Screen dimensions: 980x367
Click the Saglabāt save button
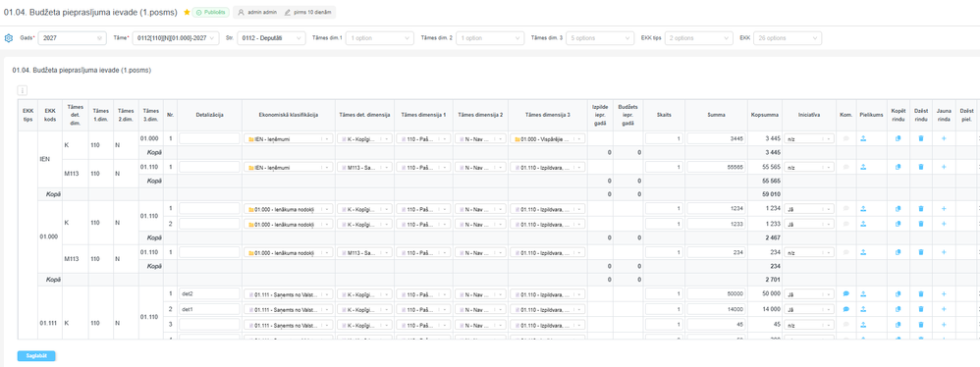coord(36,356)
